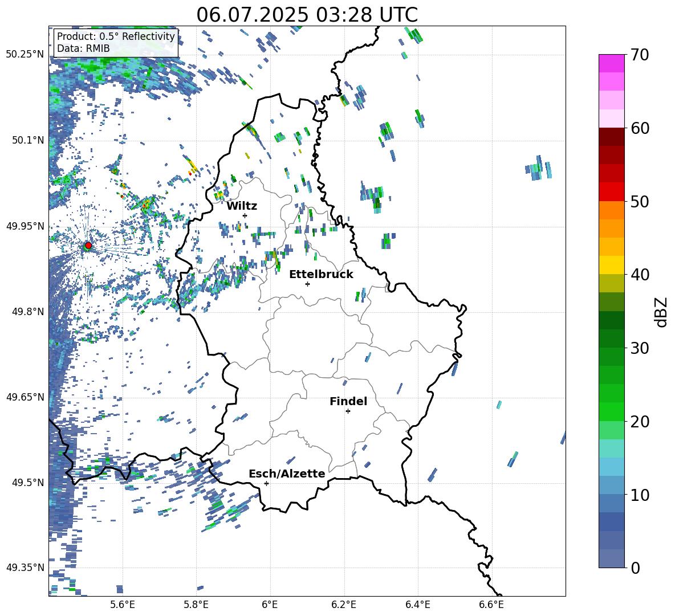675x616 pixels.
Task: Click the cyan colorbar segment below 20
Action: [x=611, y=448]
